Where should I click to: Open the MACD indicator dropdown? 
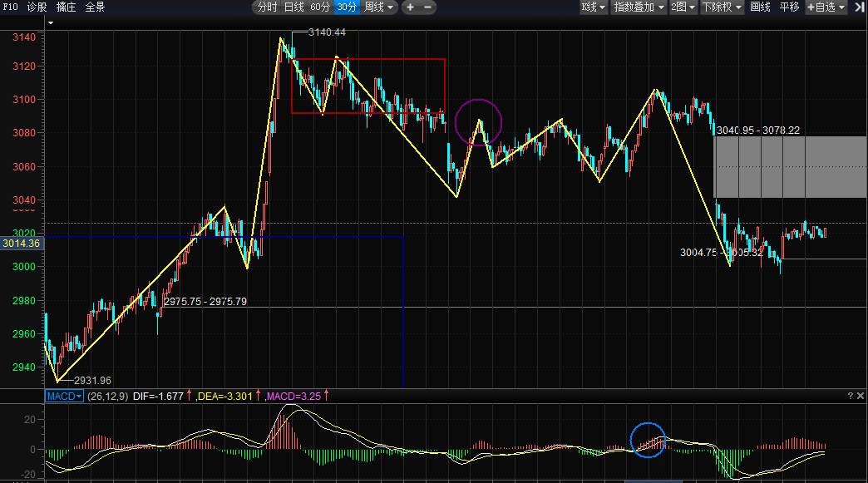tap(64, 397)
